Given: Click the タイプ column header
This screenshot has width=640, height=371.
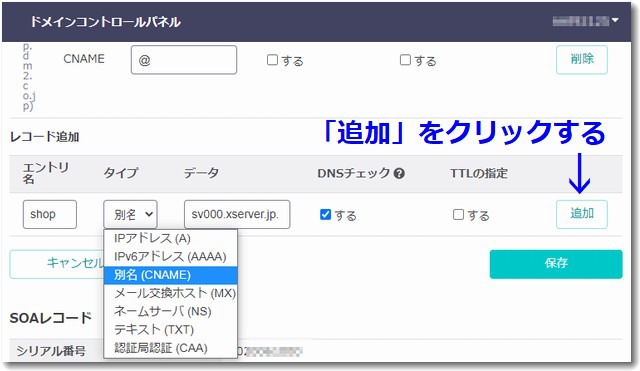Looking at the screenshot, I should 121,173.
